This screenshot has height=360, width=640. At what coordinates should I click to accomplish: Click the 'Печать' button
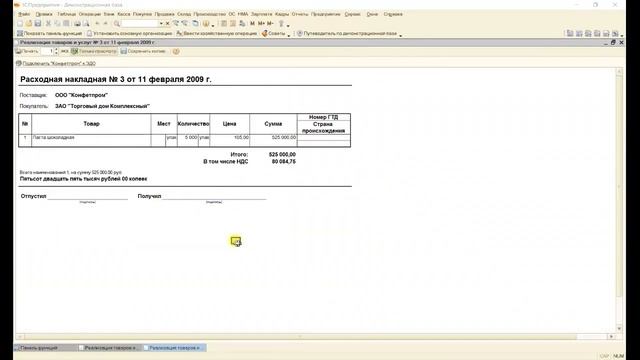click(27, 51)
